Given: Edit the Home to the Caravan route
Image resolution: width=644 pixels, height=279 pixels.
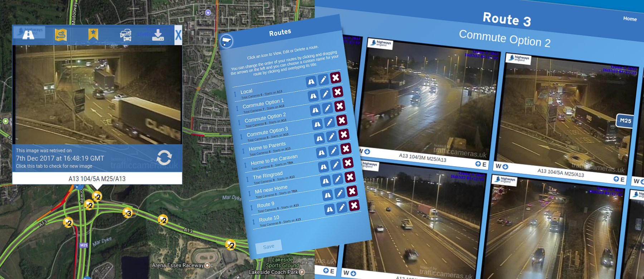Looking at the screenshot, I should tap(333, 151).
